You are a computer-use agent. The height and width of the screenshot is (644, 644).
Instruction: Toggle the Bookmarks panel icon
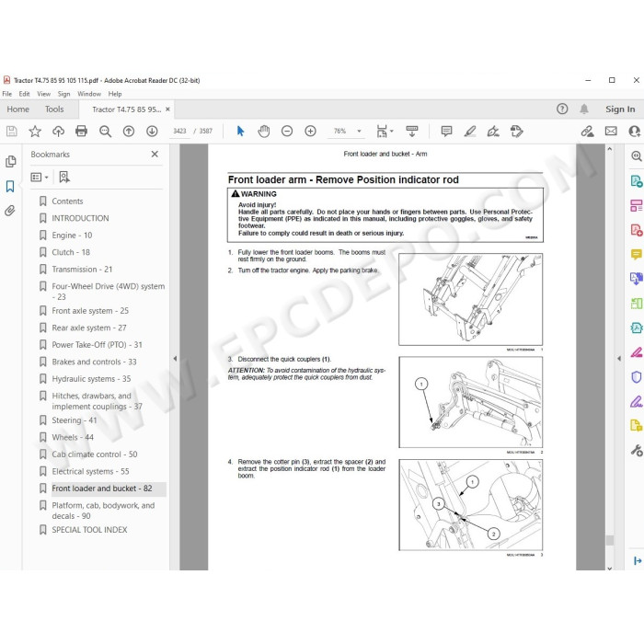10,186
